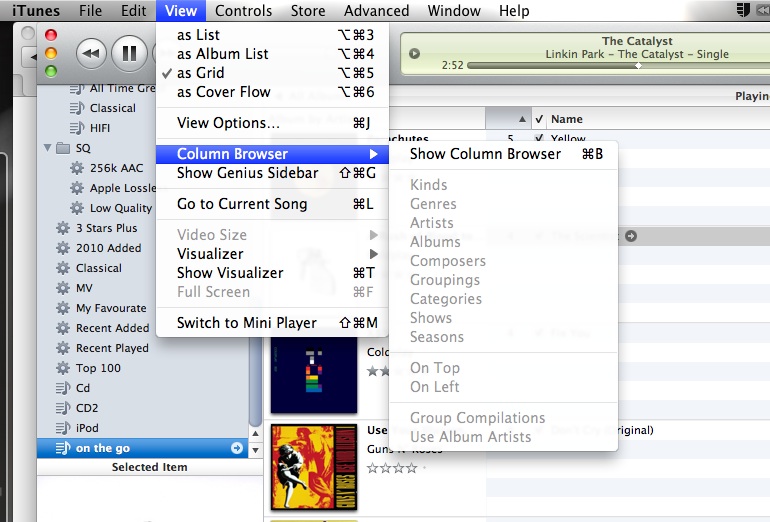The width and height of the screenshot is (770, 522).
Task: Click the checkmark column header
Action: [539, 119]
